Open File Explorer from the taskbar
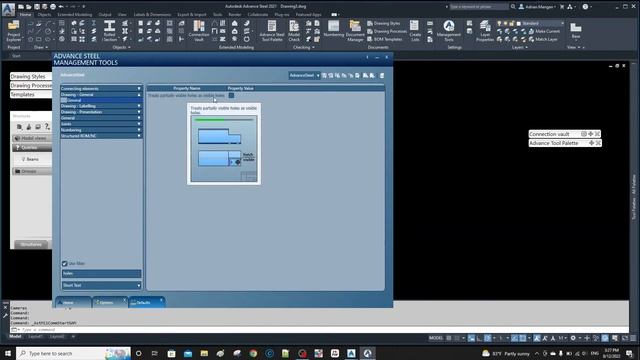The width and height of the screenshot is (640, 360). pos(204,353)
